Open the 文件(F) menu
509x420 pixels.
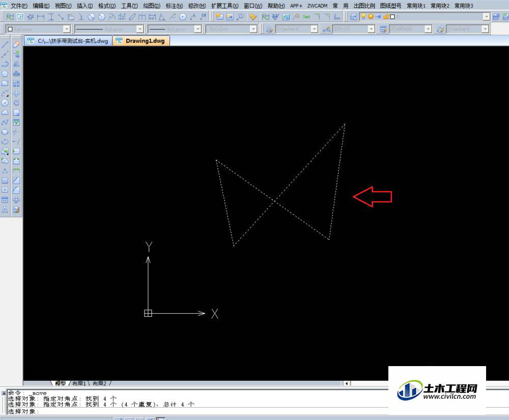coord(19,6)
